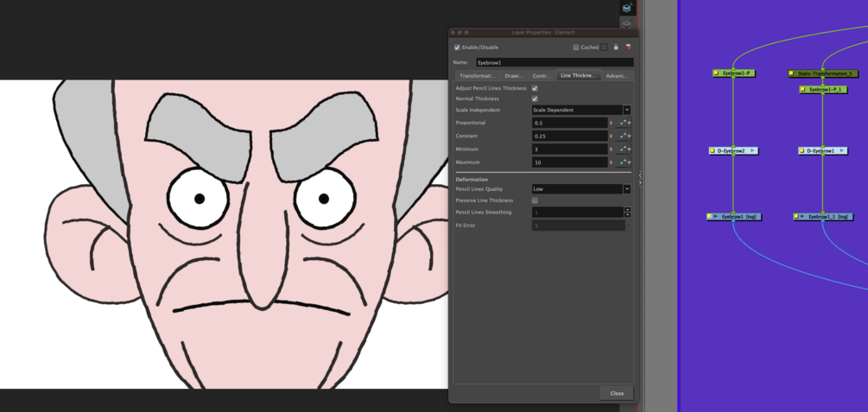Click the Name field containing Eyebrow1

[x=554, y=62]
